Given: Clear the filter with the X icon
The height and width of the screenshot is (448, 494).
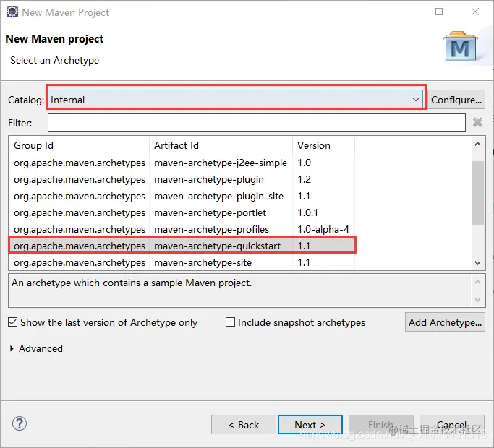Looking at the screenshot, I should point(477,122).
